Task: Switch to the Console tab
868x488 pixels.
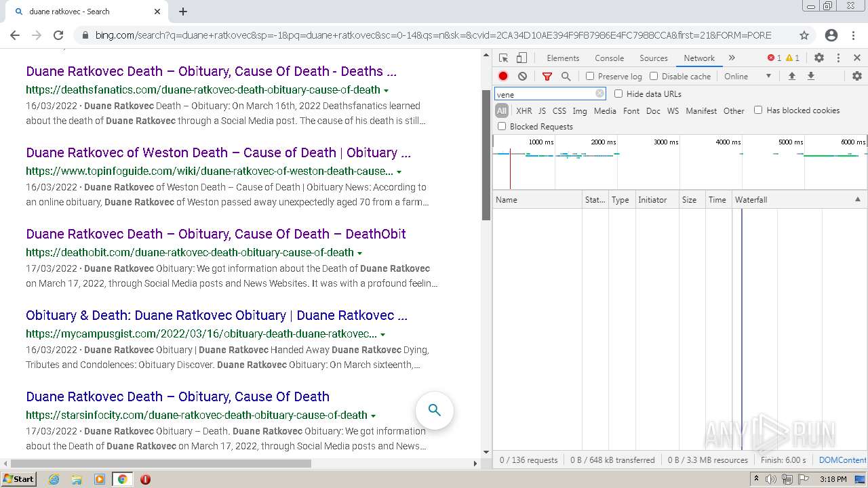Action: [609, 58]
